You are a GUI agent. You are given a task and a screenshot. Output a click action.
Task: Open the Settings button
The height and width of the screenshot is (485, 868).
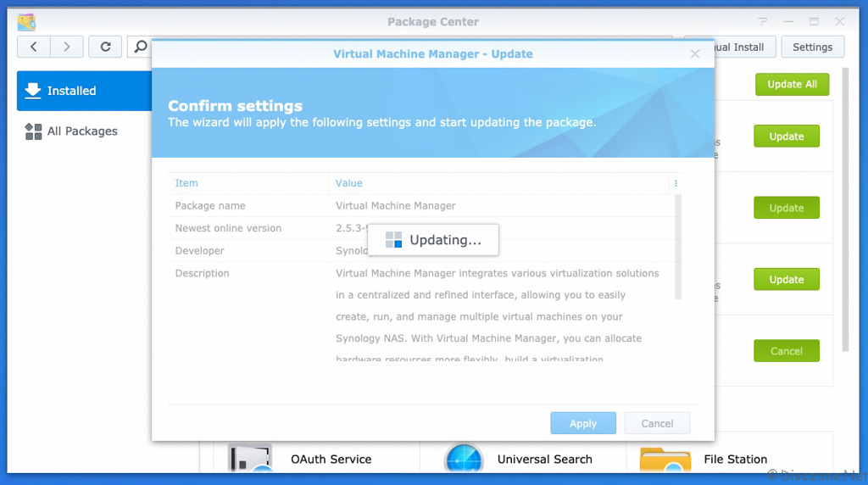(x=812, y=47)
